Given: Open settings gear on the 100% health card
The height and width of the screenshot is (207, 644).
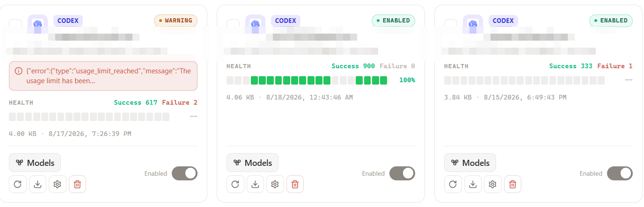Looking at the screenshot, I should coord(275,184).
